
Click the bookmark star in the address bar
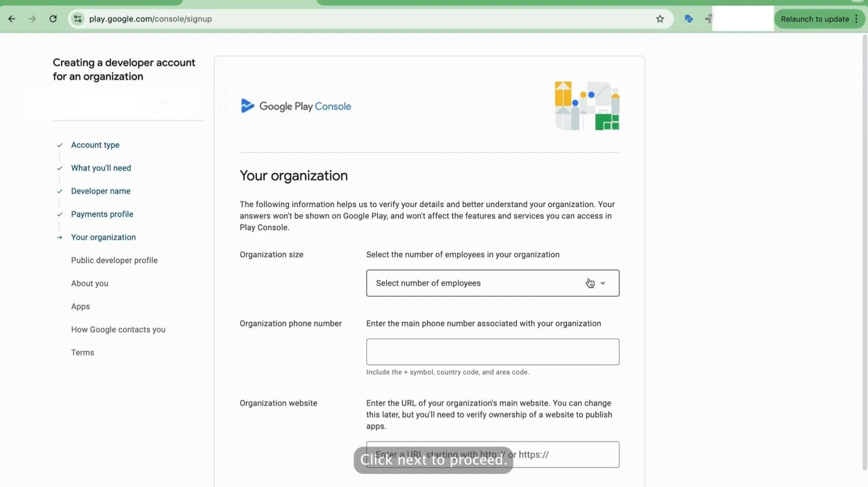pos(661,18)
